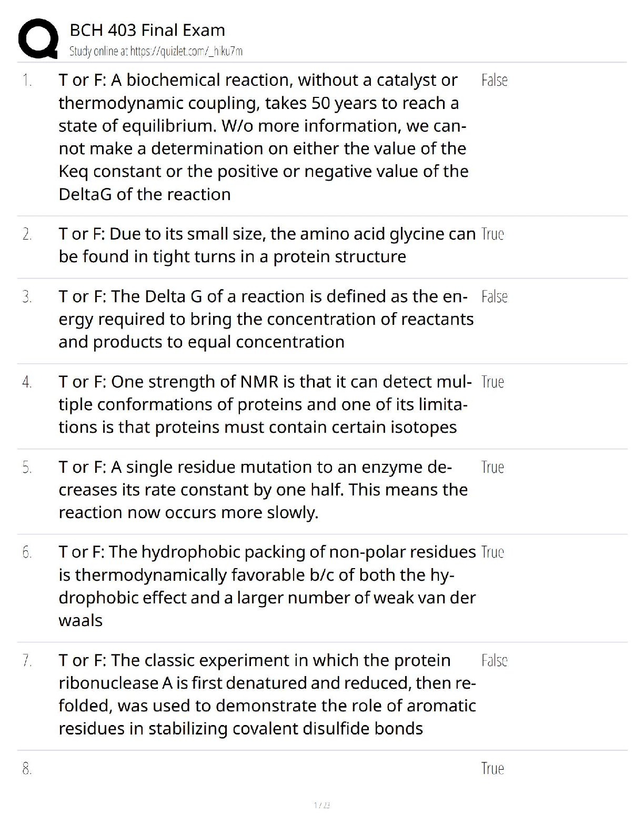This screenshot has width=644, height=834.
Task: Click the "False" answer for ribonuclease A question
Action: [494, 661]
